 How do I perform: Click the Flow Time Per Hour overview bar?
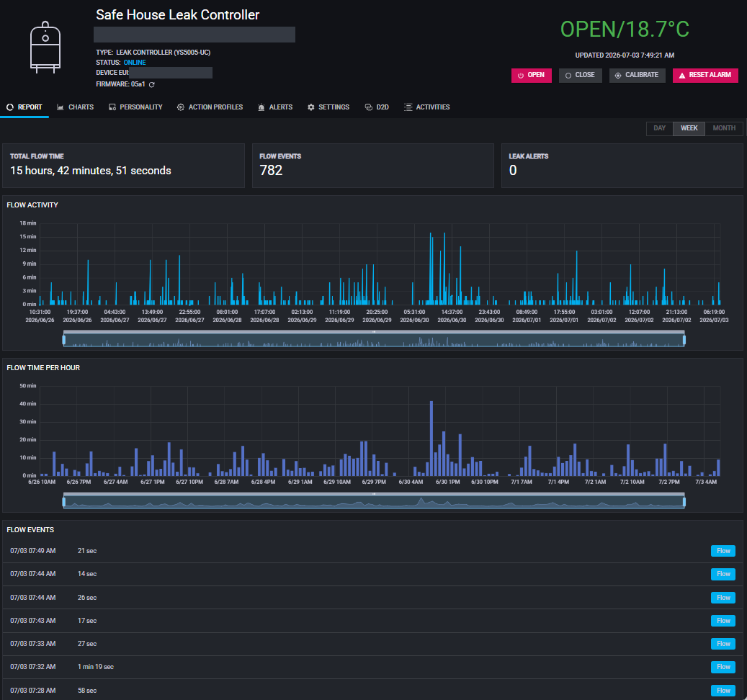click(374, 501)
